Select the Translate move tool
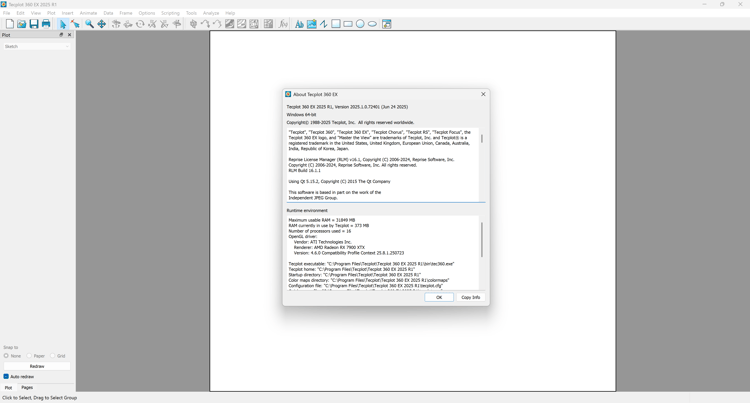The height and width of the screenshot is (403, 750). [101, 24]
